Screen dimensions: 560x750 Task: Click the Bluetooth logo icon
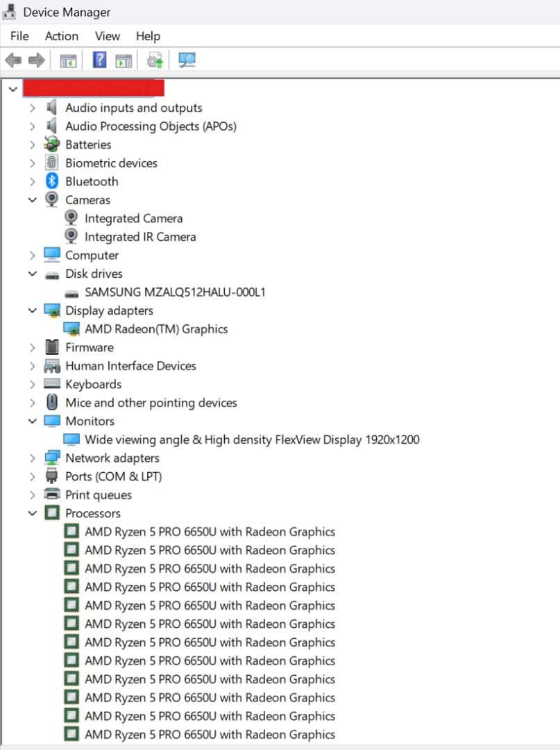tap(51, 181)
